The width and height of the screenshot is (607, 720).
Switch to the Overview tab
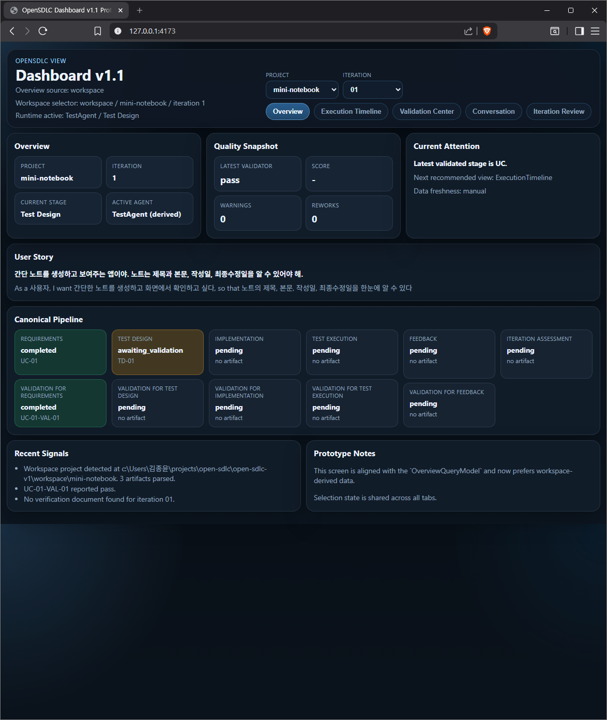(x=287, y=111)
